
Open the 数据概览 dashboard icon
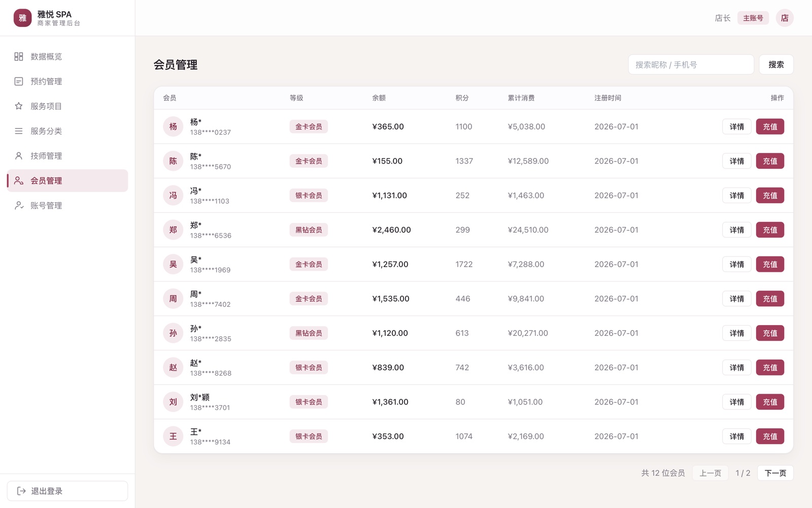point(19,56)
